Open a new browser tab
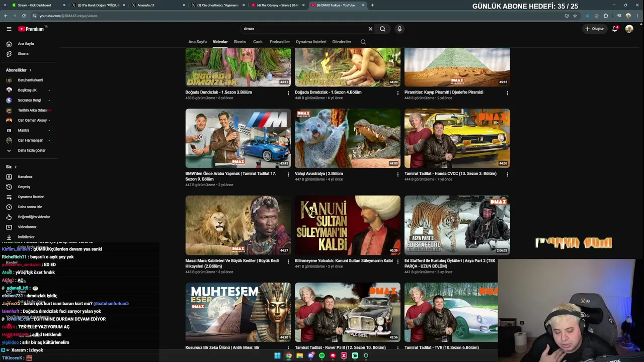The width and height of the screenshot is (644, 362). pos(372,5)
